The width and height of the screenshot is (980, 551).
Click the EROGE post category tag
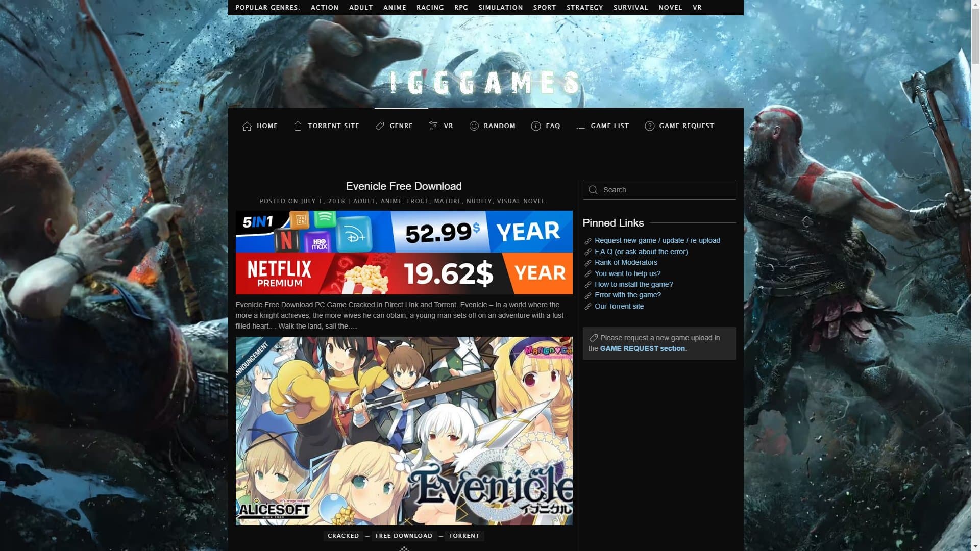418,201
